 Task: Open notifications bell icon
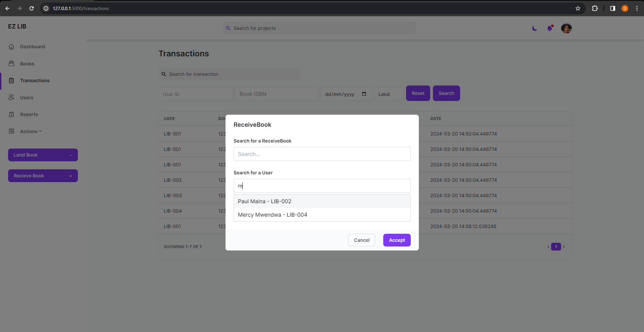click(x=550, y=28)
